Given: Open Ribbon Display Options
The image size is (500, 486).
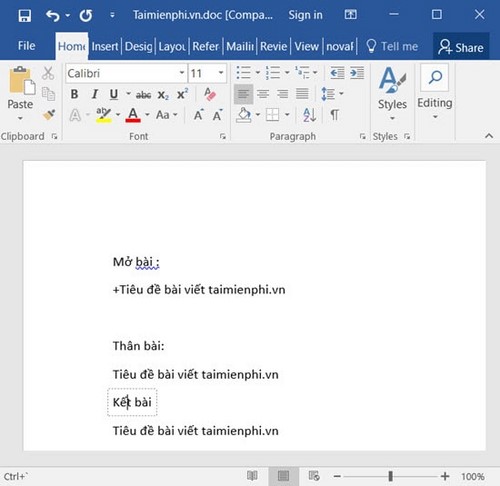Looking at the screenshot, I should tap(350, 15).
